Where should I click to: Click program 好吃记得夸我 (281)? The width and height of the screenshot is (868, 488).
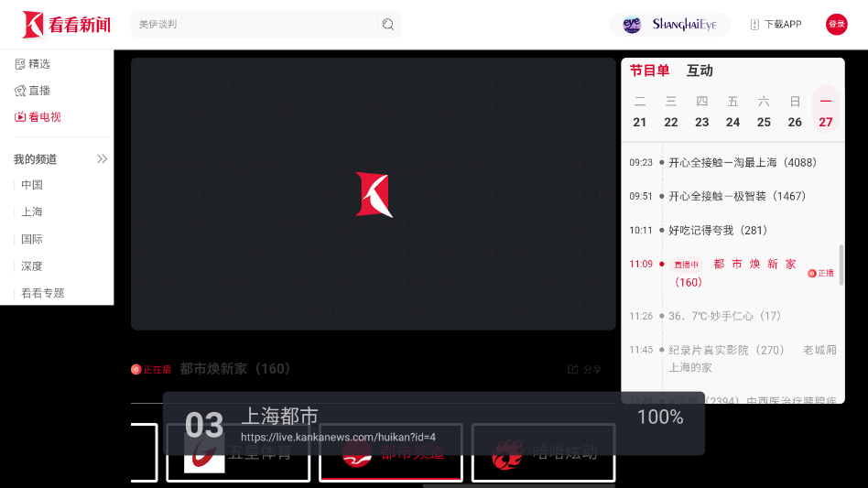coord(718,231)
